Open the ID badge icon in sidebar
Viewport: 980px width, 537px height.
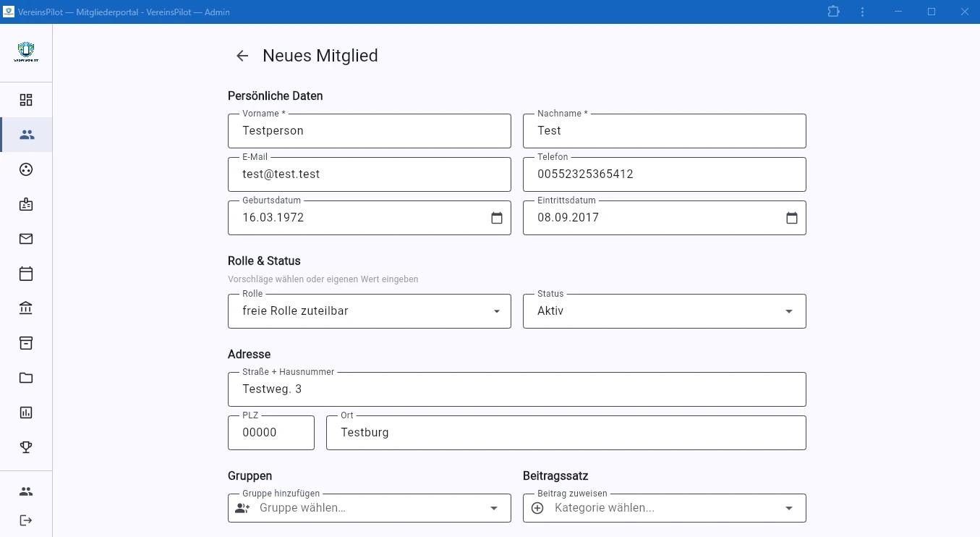point(26,204)
